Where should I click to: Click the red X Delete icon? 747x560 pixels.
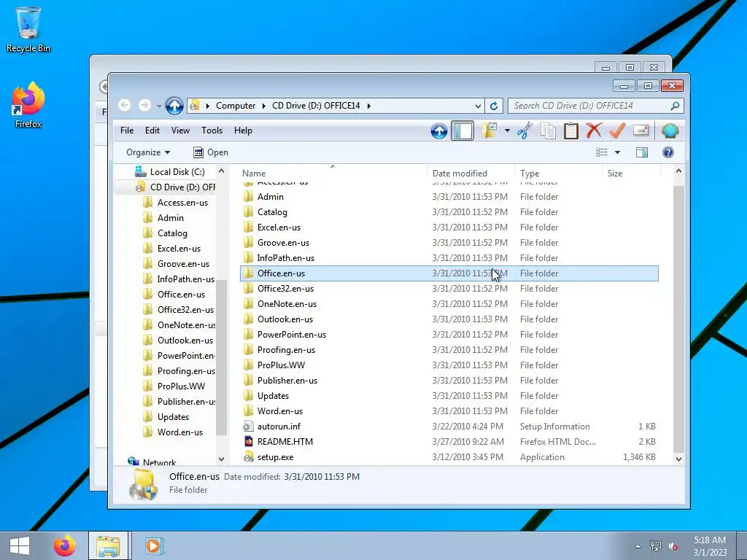click(594, 131)
